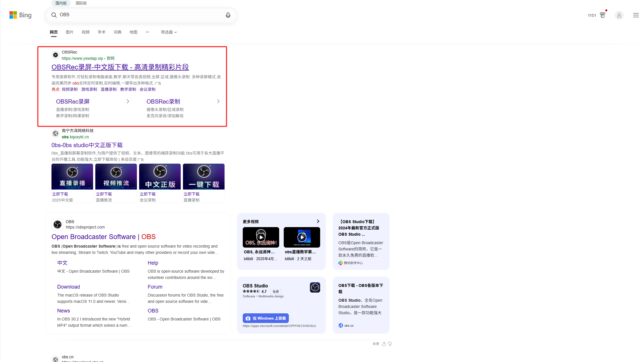
Task: Open the Help sitelink
Action: [x=153, y=263]
